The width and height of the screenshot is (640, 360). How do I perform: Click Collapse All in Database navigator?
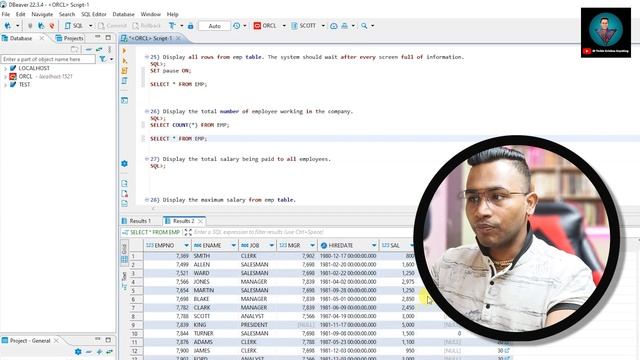[x=89, y=49]
